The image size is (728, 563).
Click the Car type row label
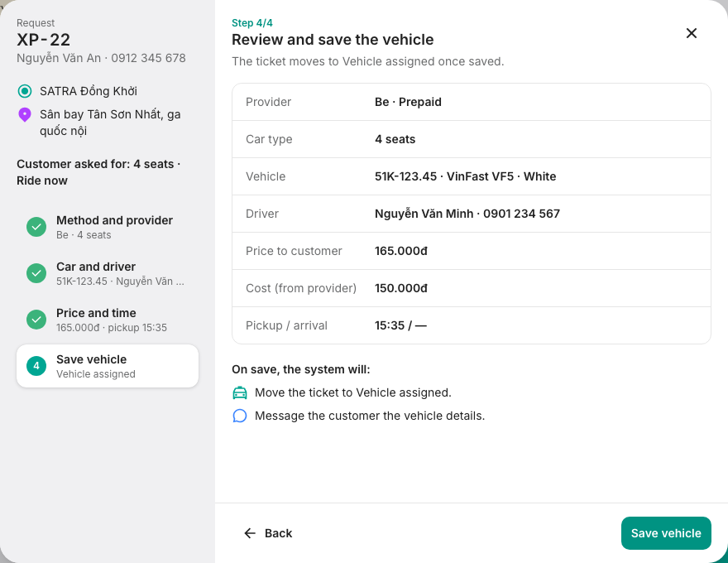(269, 139)
